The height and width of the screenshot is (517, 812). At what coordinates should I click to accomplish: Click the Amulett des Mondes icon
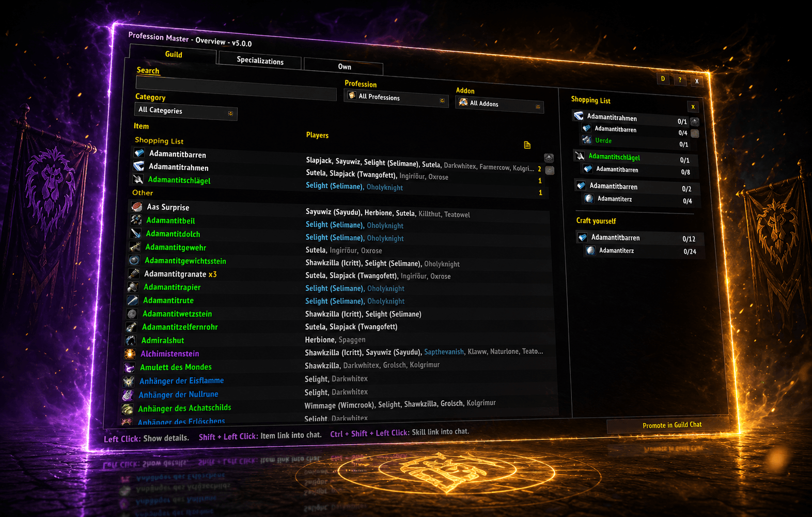coord(130,368)
